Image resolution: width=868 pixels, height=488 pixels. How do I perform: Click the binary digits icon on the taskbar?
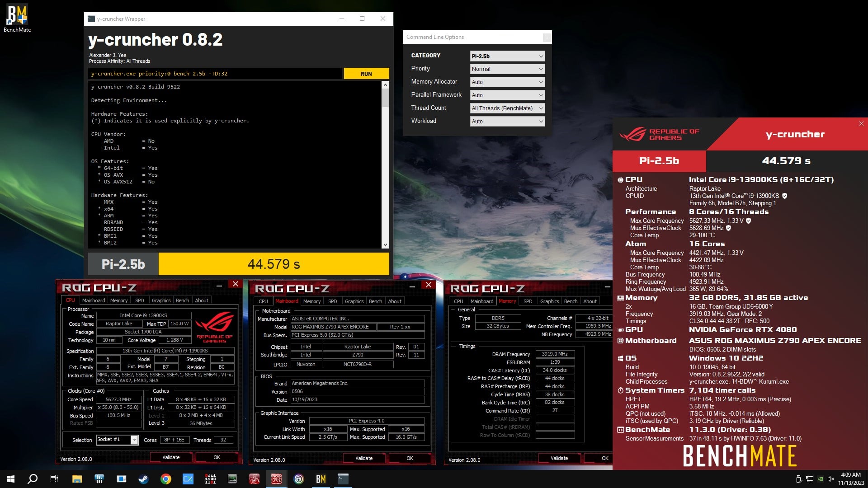pos(210,479)
